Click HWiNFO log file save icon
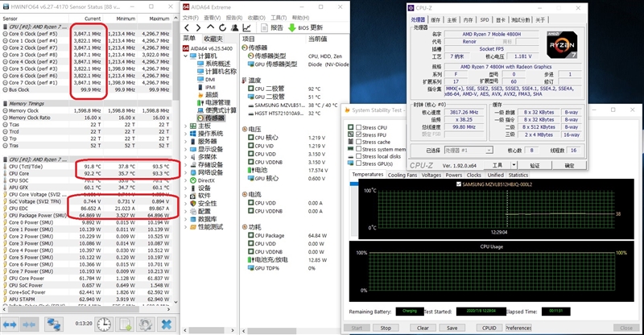Image resolution: width=644 pixels, height=335 pixels. (126, 325)
